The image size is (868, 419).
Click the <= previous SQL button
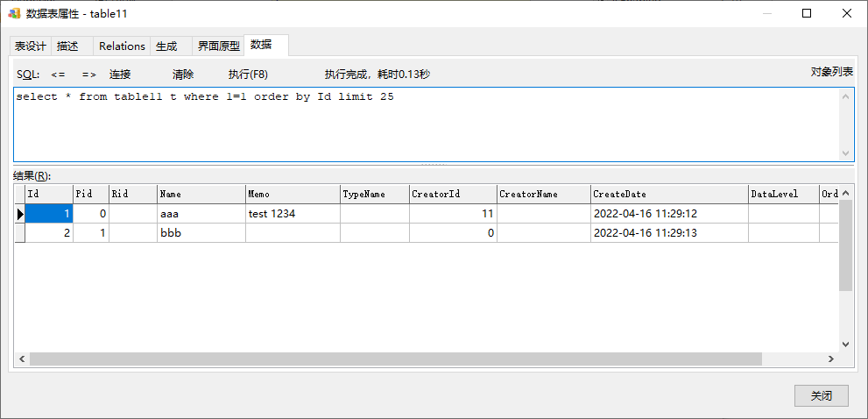[x=58, y=75]
